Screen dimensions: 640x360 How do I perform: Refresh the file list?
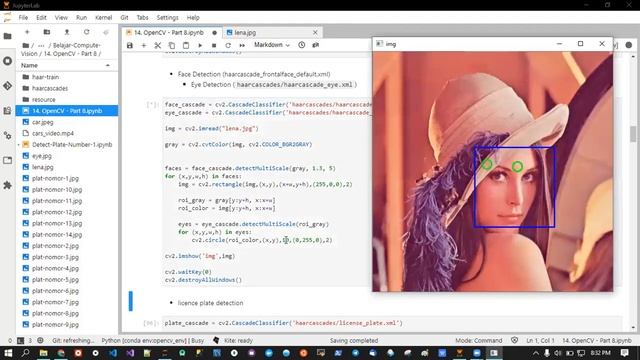coord(87,32)
